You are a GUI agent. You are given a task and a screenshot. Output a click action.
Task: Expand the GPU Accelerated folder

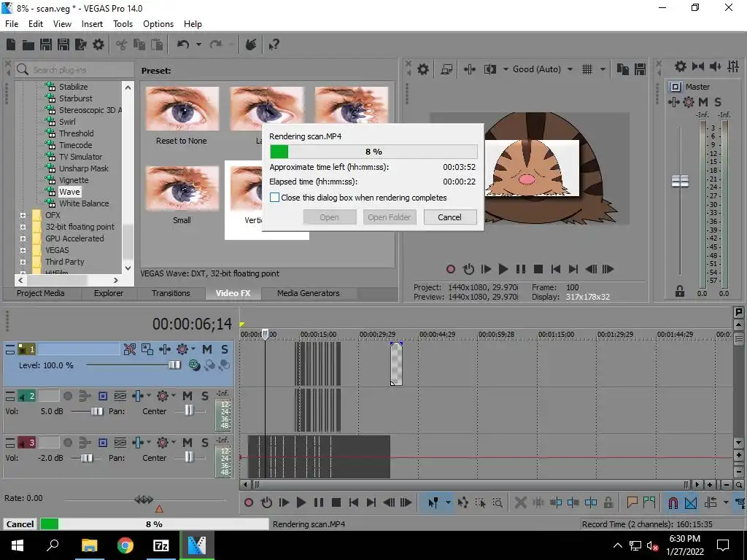tap(23, 238)
